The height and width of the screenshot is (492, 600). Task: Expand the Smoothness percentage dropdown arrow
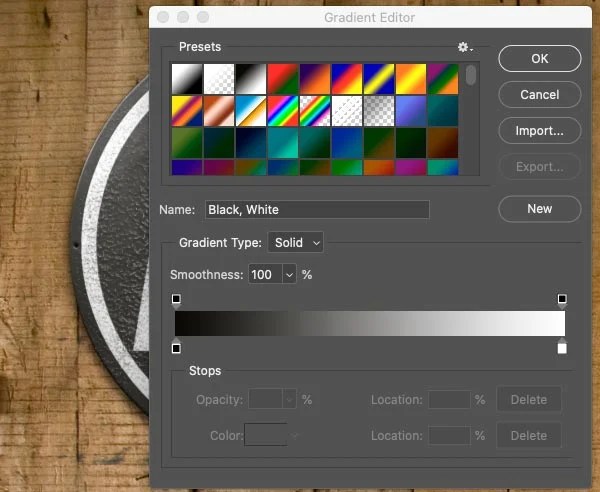click(x=289, y=274)
